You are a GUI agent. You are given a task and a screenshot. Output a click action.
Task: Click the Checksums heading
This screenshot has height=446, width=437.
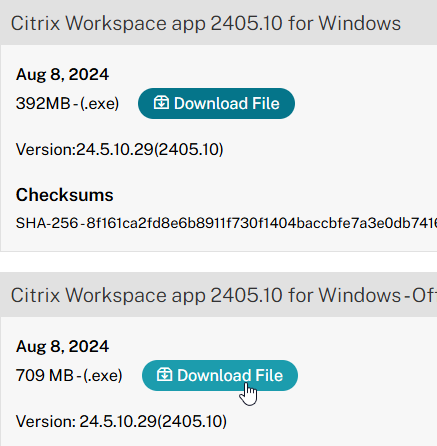click(64, 195)
